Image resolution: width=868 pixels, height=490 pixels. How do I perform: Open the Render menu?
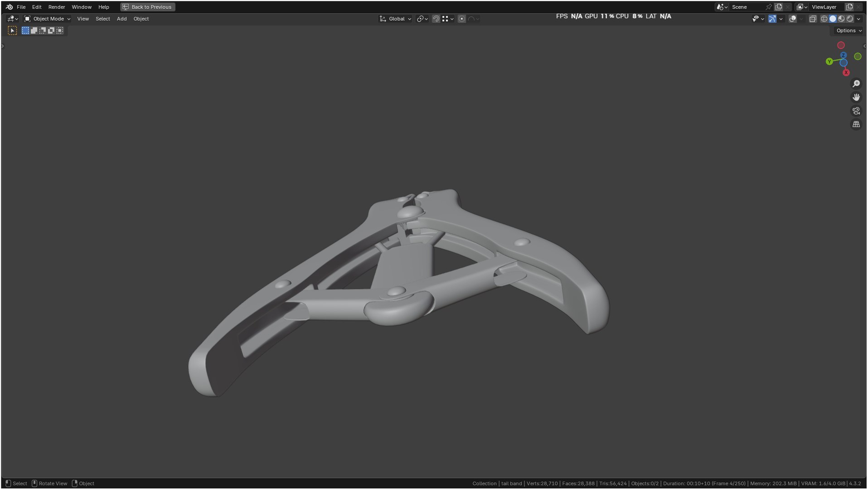pyautogui.click(x=57, y=7)
